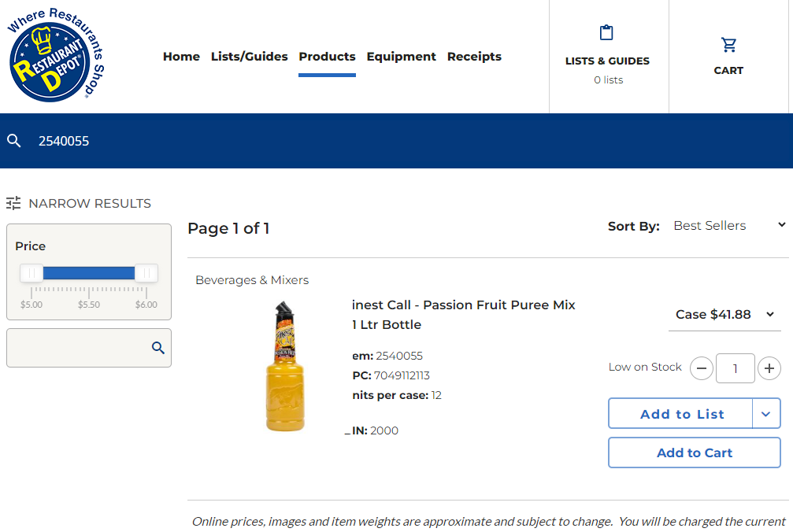This screenshot has height=532, width=793.
Task: Click the Narrow Results filter icon
Action: click(13, 203)
